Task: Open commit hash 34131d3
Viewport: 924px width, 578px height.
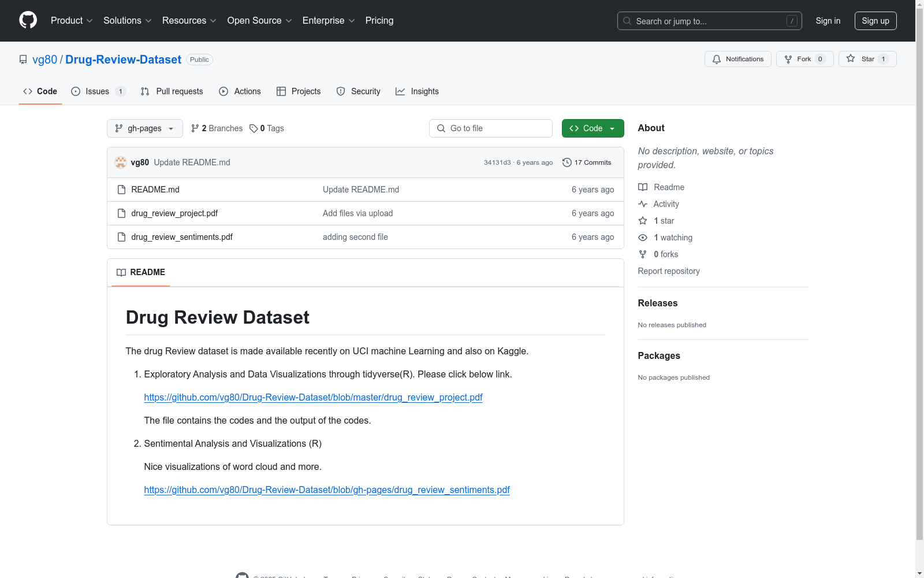Action: tap(497, 162)
